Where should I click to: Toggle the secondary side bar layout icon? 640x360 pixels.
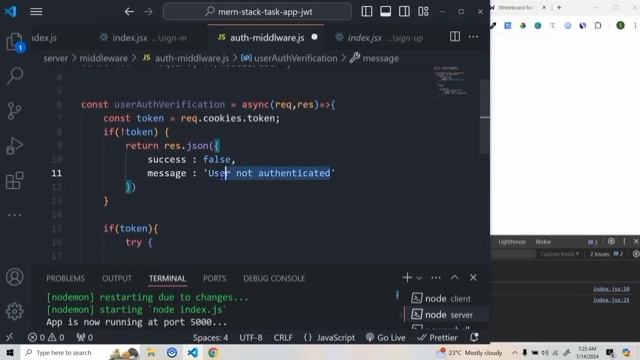click(x=404, y=11)
